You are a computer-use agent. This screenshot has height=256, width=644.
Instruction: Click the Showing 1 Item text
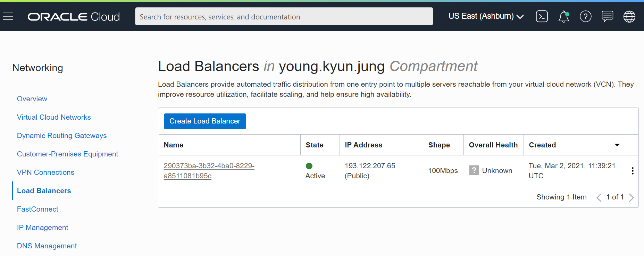click(561, 197)
